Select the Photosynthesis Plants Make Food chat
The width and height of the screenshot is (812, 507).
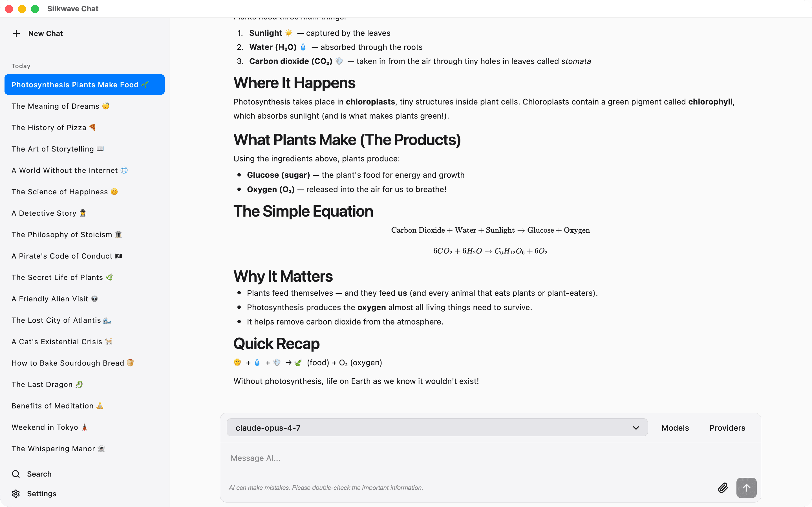(85, 84)
